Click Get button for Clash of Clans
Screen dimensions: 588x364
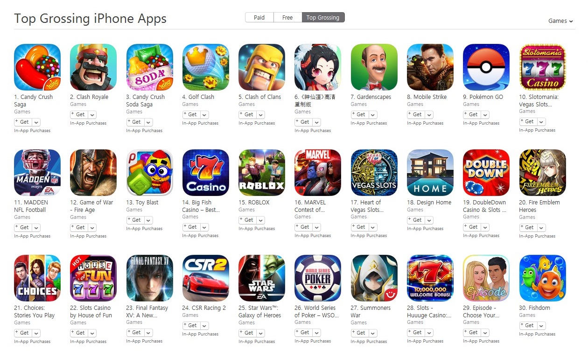246,115
